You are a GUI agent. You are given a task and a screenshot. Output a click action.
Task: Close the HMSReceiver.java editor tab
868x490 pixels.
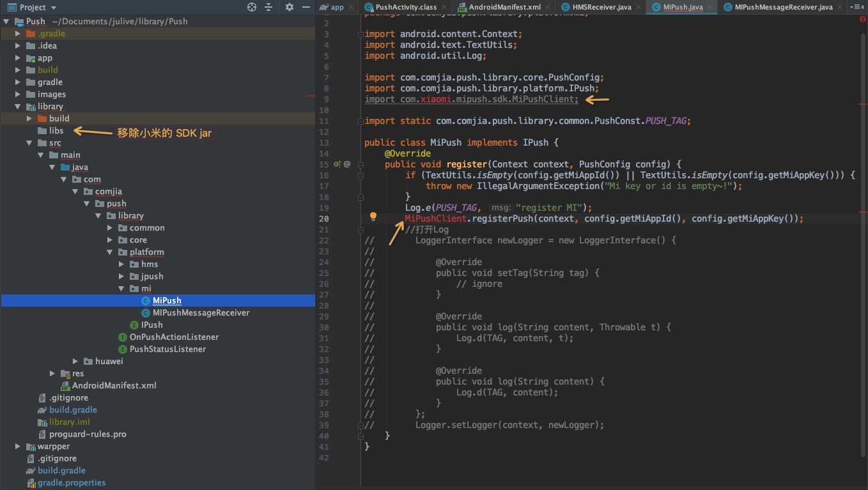tap(640, 7)
